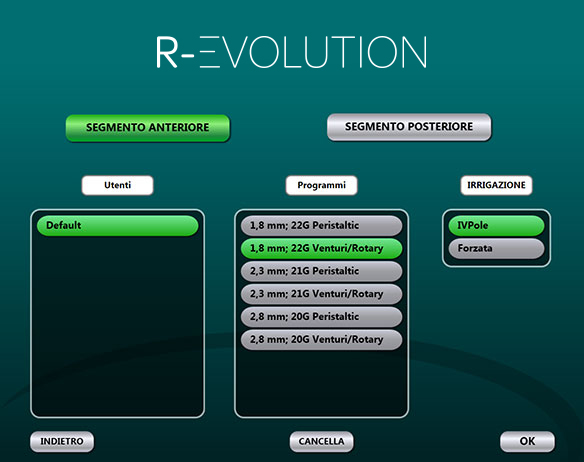Click the Utenti header label
This screenshot has width=584, height=462.
(117, 185)
